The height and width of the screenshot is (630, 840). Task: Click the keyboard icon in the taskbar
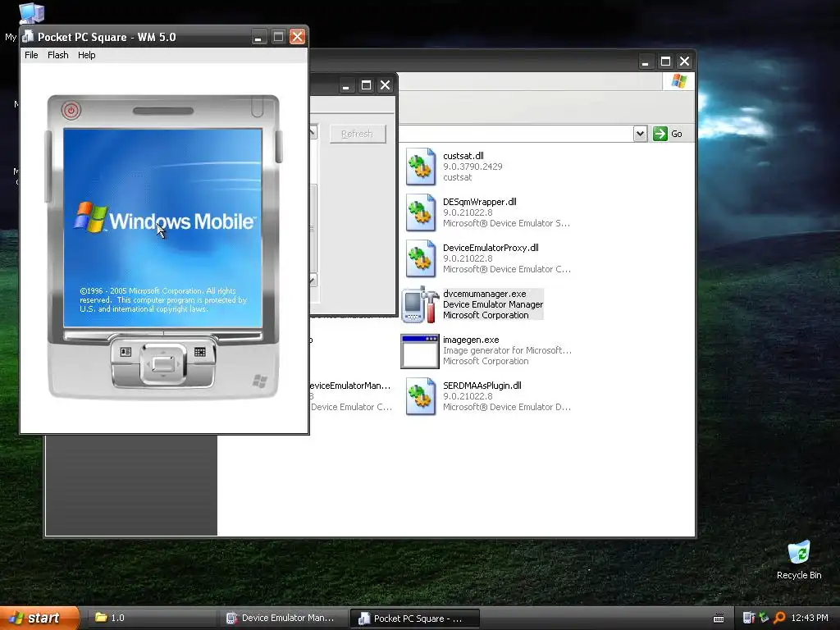click(719, 619)
